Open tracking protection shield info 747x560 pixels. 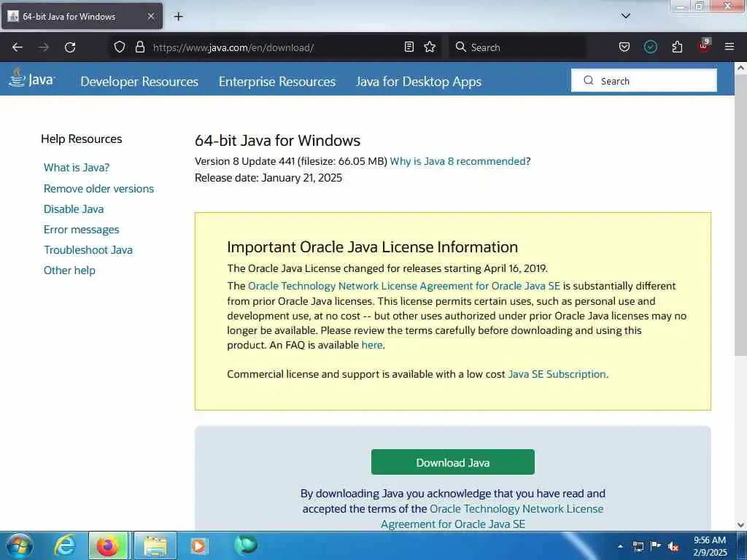pos(120,47)
